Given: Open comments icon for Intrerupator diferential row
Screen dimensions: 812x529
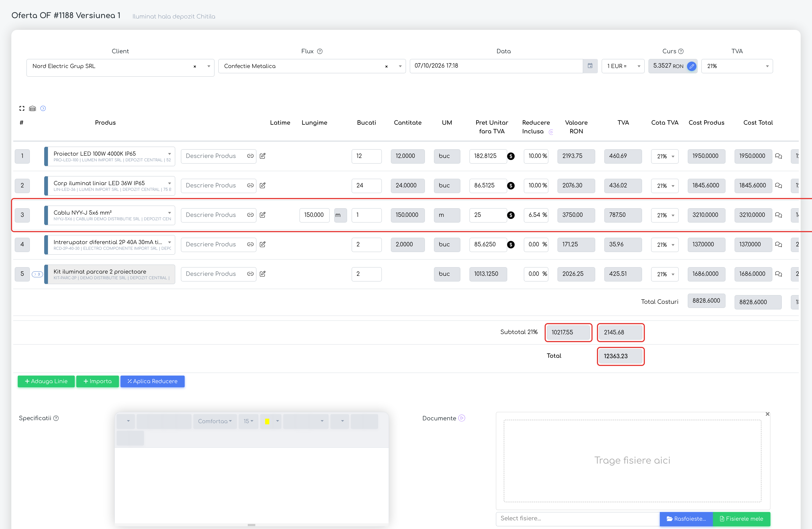Looking at the screenshot, I should (x=778, y=244).
